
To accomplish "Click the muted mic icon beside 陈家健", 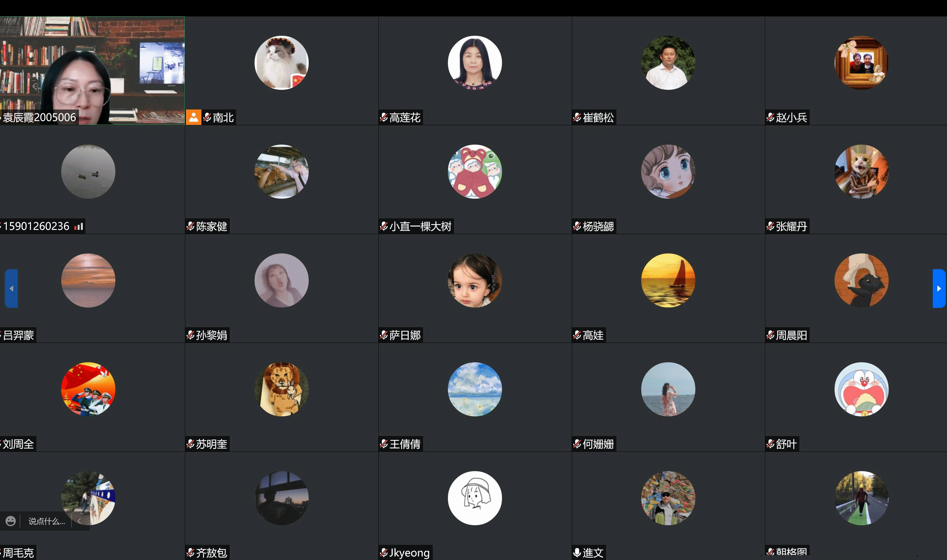I will (x=190, y=226).
